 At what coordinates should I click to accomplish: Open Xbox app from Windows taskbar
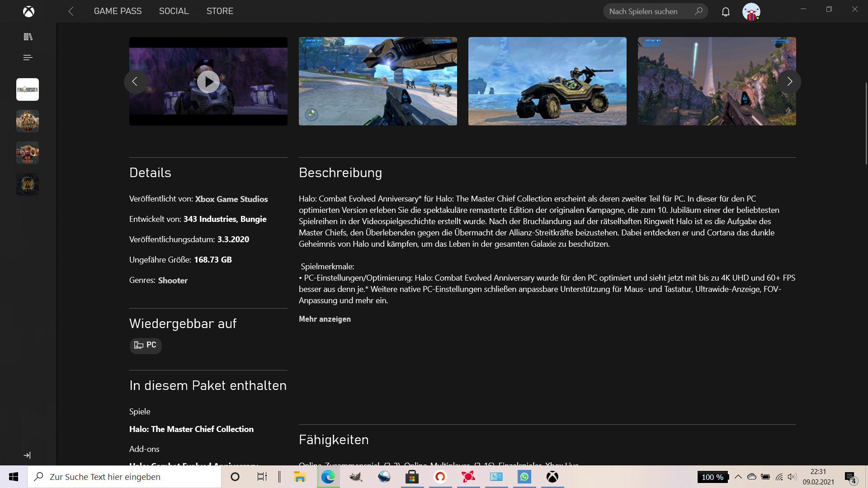click(x=552, y=477)
